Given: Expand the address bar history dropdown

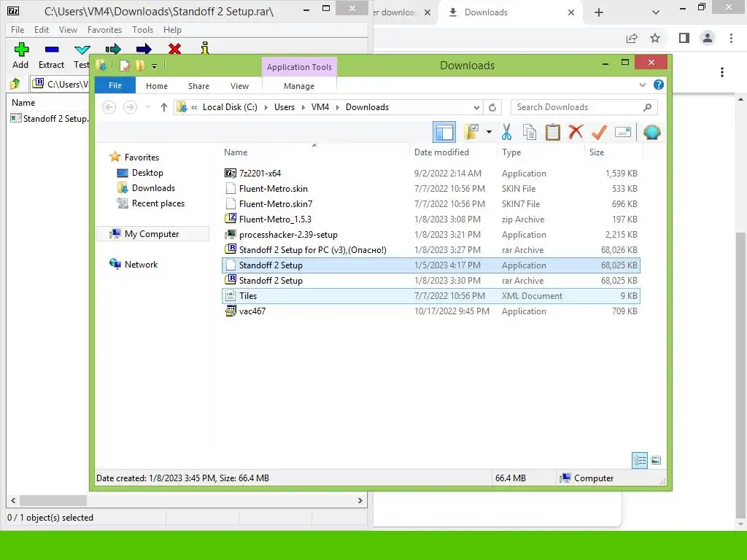Looking at the screenshot, I should pyautogui.click(x=476, y=108).
